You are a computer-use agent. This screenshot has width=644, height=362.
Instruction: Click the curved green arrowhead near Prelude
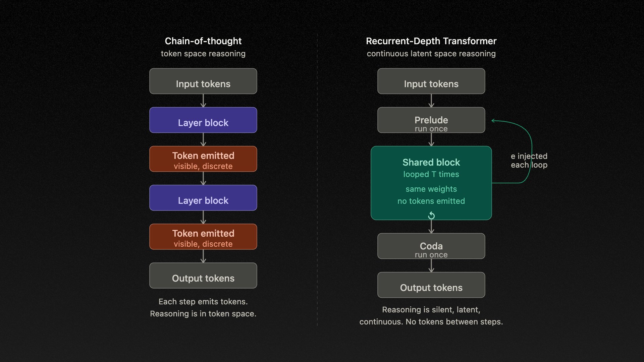tap(493, 121)
